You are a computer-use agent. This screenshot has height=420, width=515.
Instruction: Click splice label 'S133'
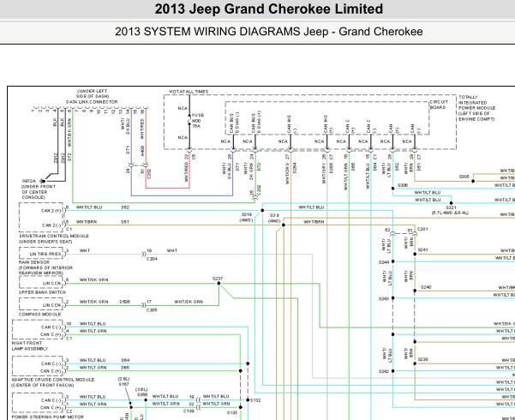tap(231, 413)
